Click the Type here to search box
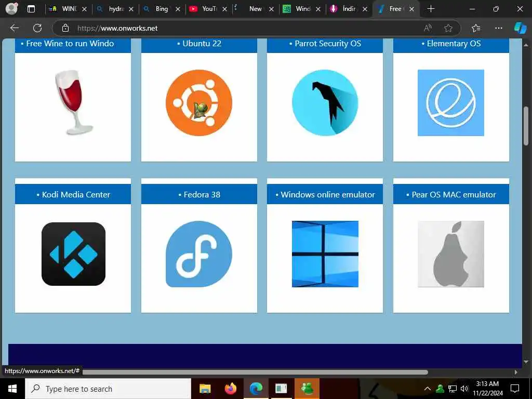The image size is (532, 399). click(x=108, y=389)
